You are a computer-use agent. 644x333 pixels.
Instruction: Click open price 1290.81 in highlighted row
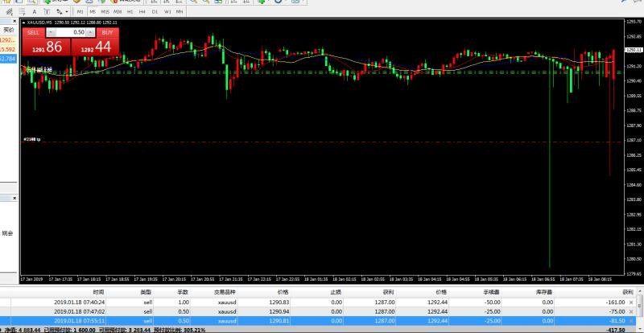point(279,321)
